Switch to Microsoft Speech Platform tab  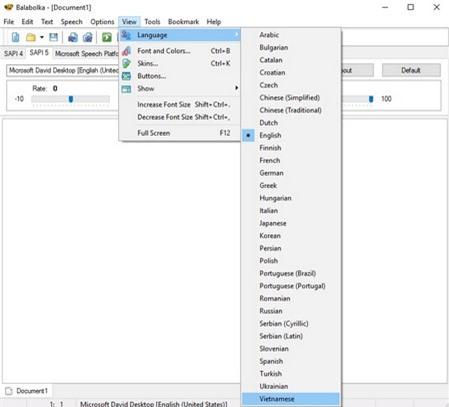tap(86, 53)
